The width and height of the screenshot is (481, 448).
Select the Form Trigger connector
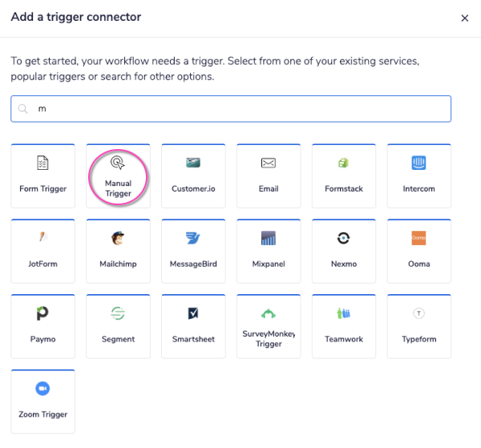coord(43,175)
